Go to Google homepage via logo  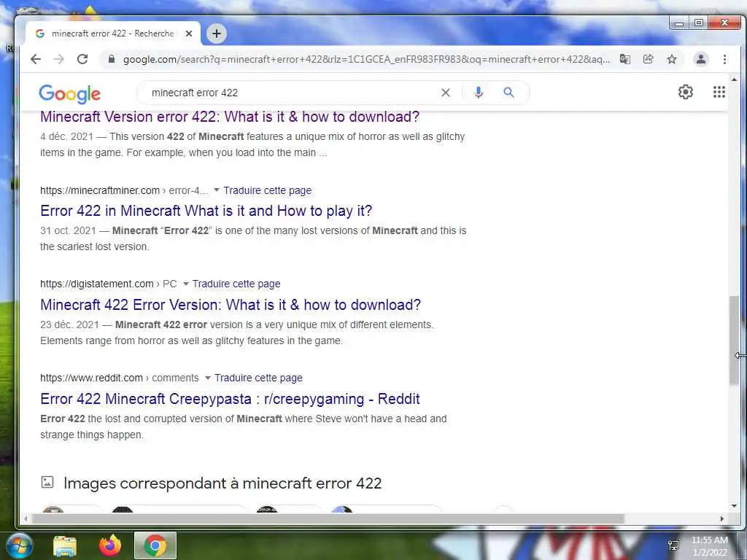pos(69,93)
